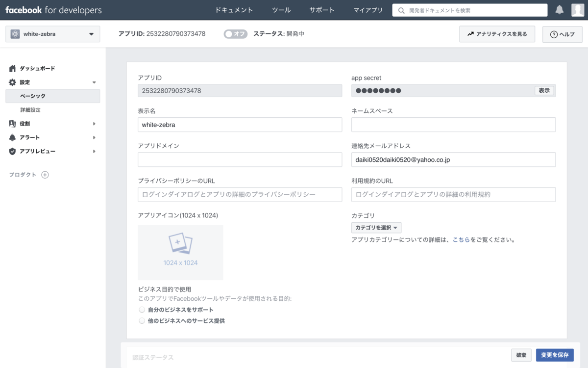Click the プロダクト label in sidebar
The height and width of the screenshot is (368, 588).
[x=23, y=175]
